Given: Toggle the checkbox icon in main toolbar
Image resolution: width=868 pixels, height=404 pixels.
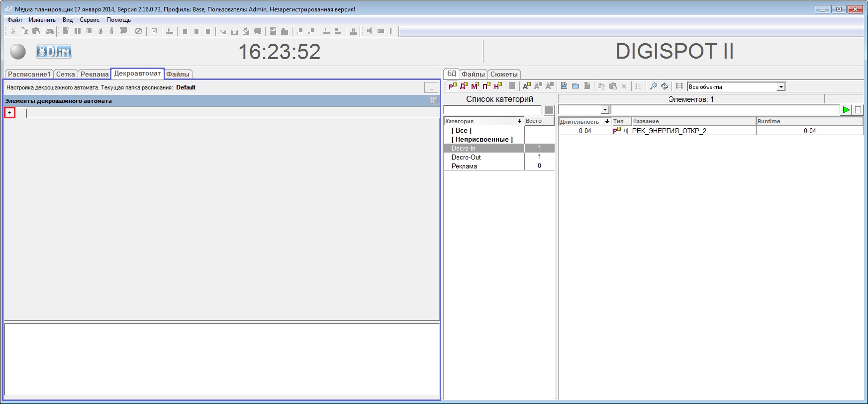Looking at the screenshot, I should [x=154, y=31].
